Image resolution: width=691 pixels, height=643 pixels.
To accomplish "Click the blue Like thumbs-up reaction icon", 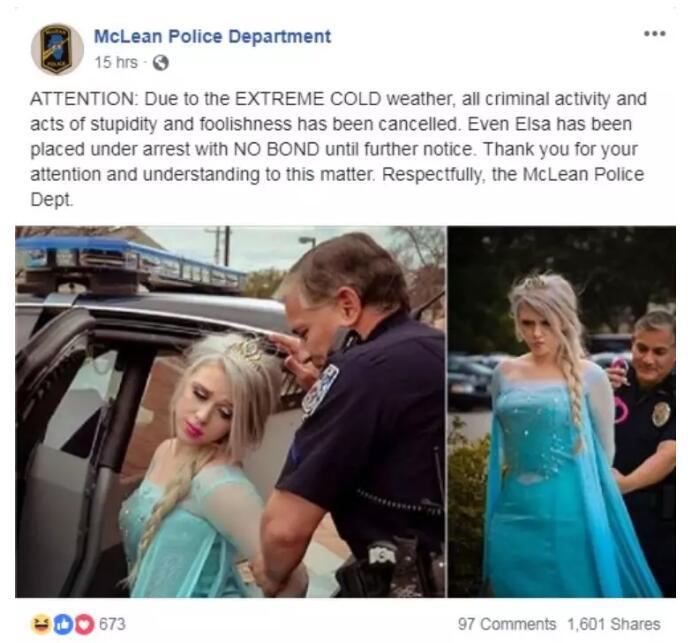I will tap(63, 624).
